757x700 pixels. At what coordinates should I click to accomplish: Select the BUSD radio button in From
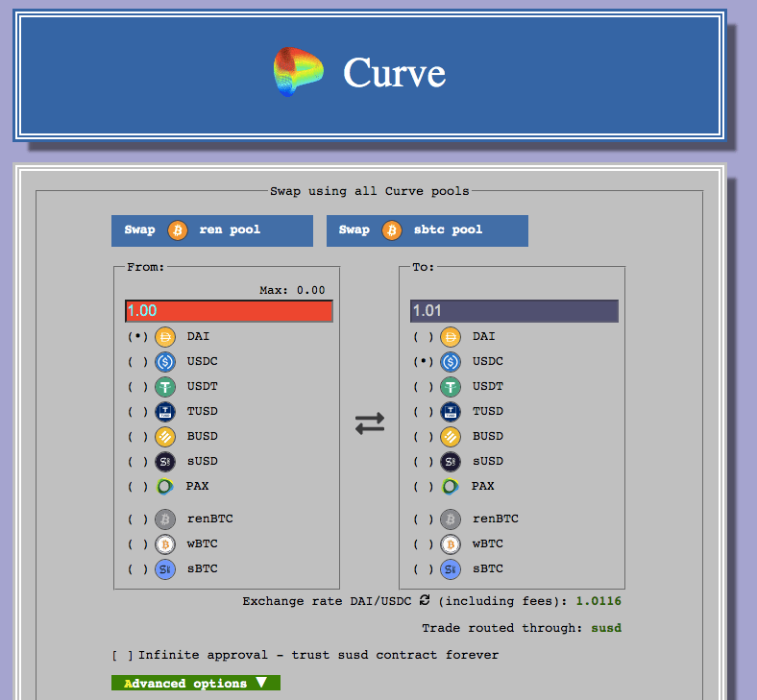[x=137, y=437]
